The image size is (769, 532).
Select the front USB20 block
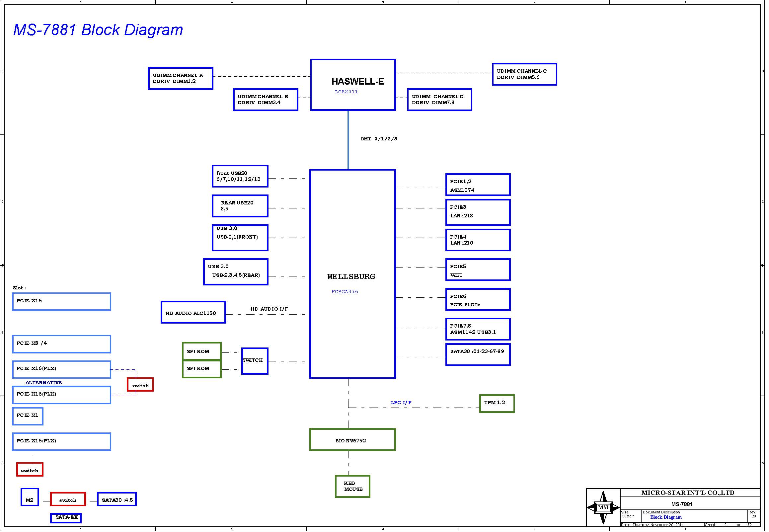240,176
